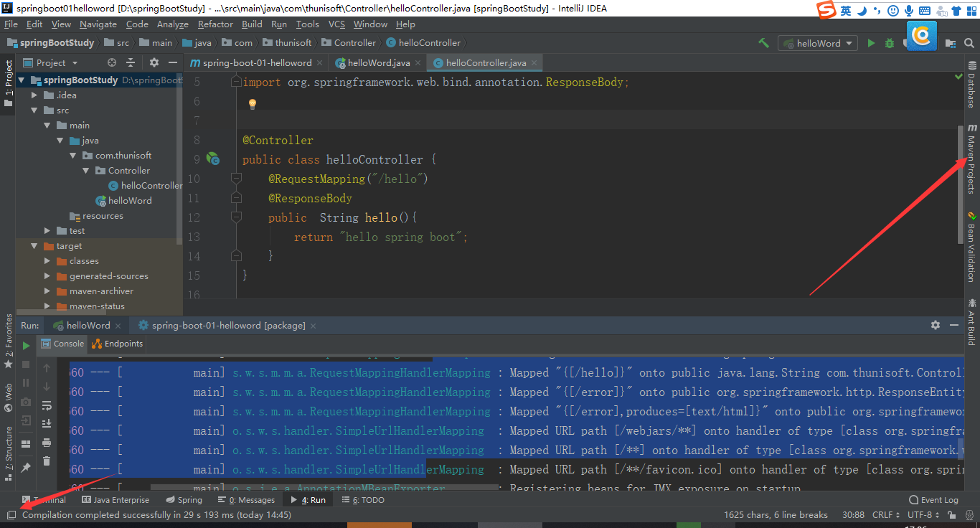
Task: Clear console with trash icon
Action: click(47, 461)
